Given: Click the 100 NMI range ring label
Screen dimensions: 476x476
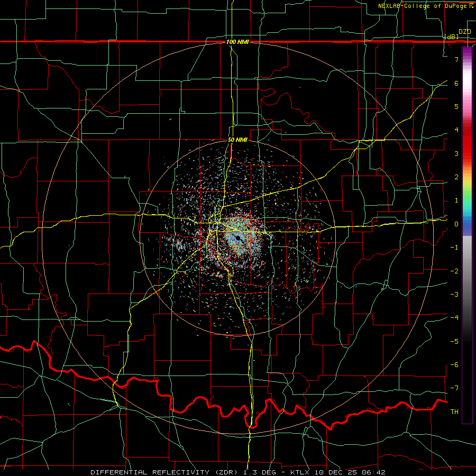Looking at the screenshot, I should (237, 42).
